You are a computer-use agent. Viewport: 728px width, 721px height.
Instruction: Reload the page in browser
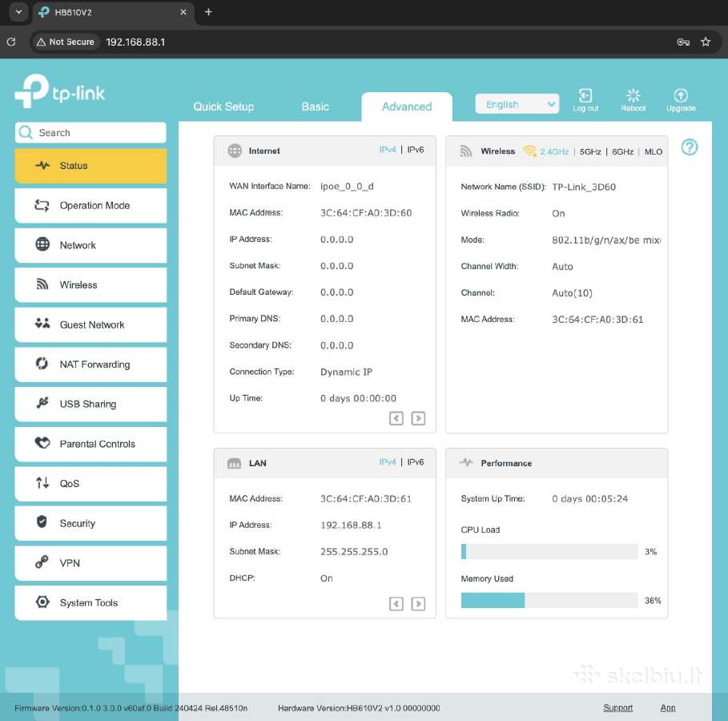click(x=11, y=42)
